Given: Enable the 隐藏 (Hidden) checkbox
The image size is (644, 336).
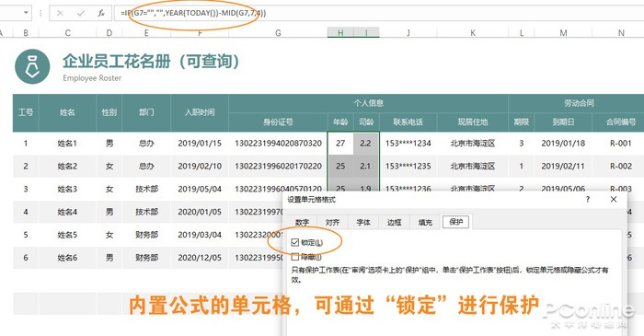Looking at the screenshot, I should [295, 257].
